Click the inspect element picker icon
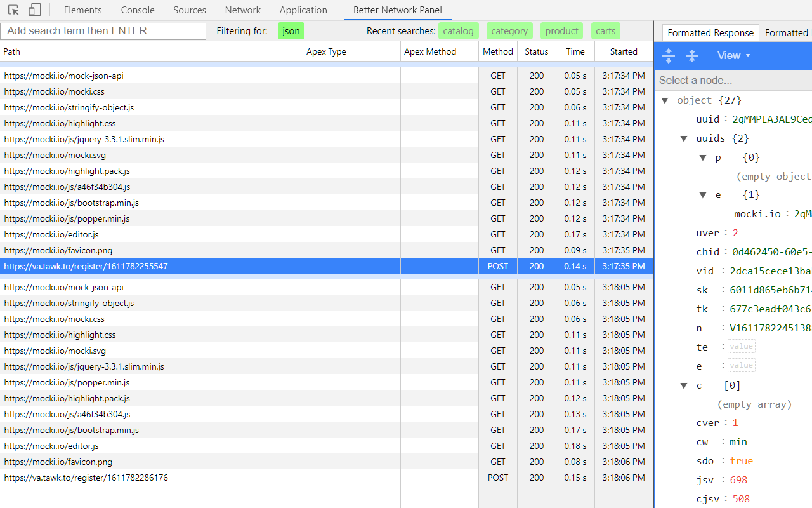812x508 pixels. tap(13, 10)
